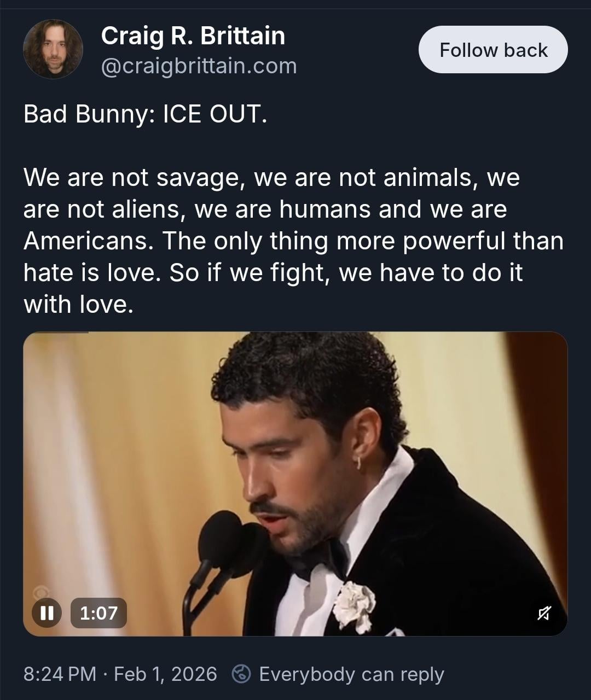Click the 8:24 PM post time
The image size is (591, 700).
coord(60,674)
